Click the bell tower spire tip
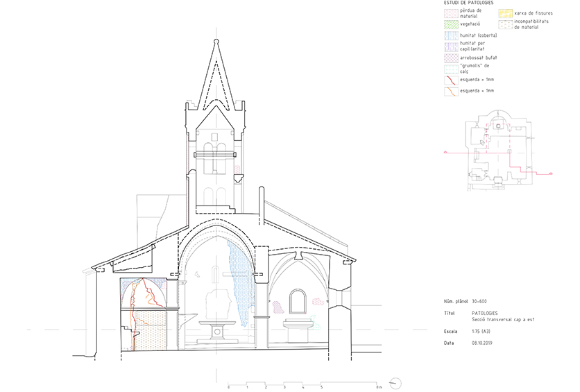580x392 pixels. tap(216, 40)
